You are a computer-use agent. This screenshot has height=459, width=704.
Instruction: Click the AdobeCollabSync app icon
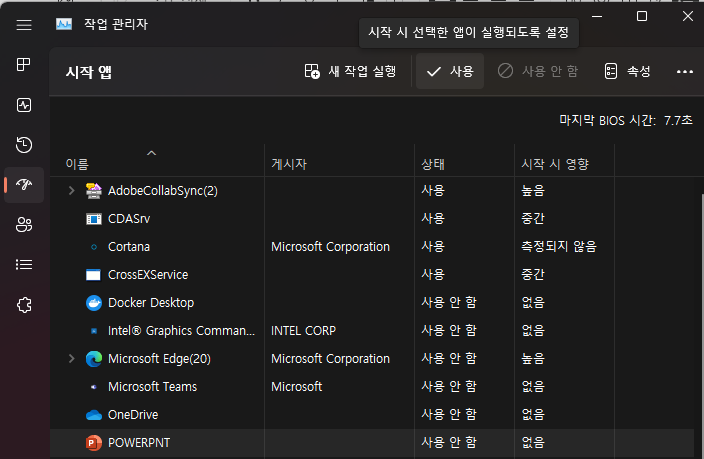94,191
